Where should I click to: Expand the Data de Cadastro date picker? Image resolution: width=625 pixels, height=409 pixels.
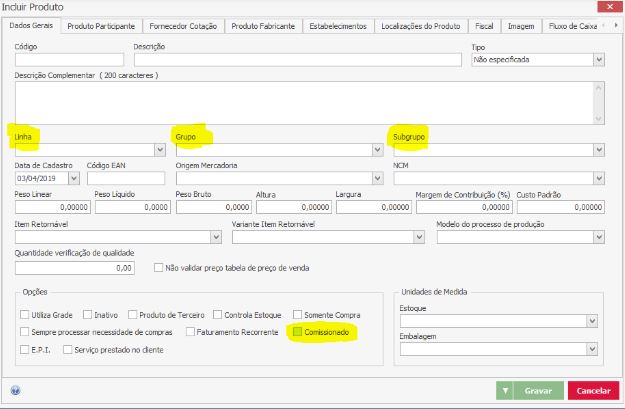point(73,178)
